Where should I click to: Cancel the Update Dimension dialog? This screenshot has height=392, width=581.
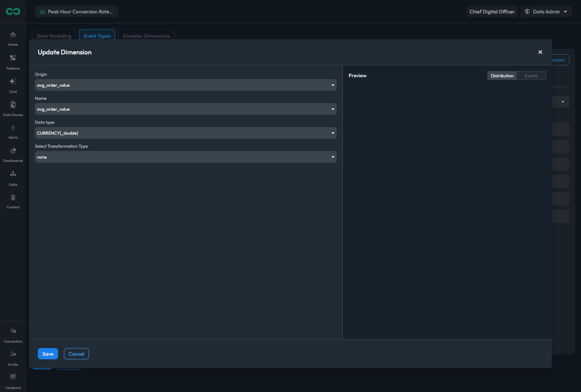(76, 354)
